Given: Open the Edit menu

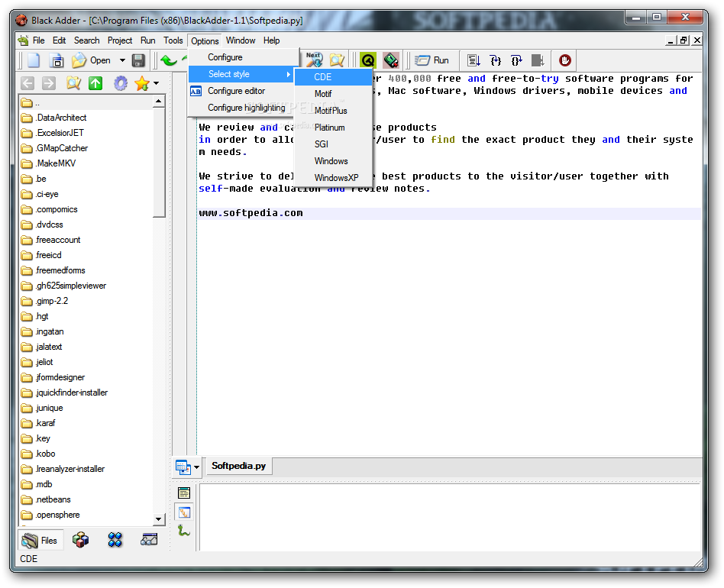Looking at the screenshot, I should [x=59, y=40].
